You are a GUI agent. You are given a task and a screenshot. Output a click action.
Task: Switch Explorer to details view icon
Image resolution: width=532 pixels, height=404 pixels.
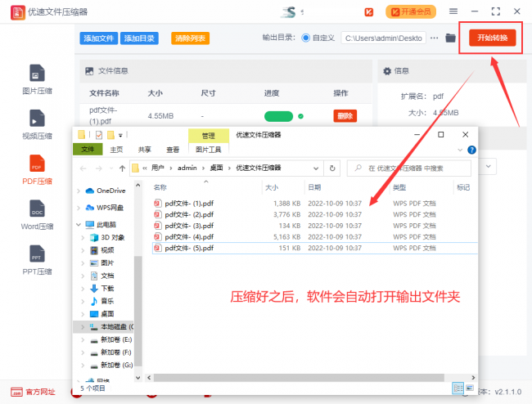click(x=458, y=388)
